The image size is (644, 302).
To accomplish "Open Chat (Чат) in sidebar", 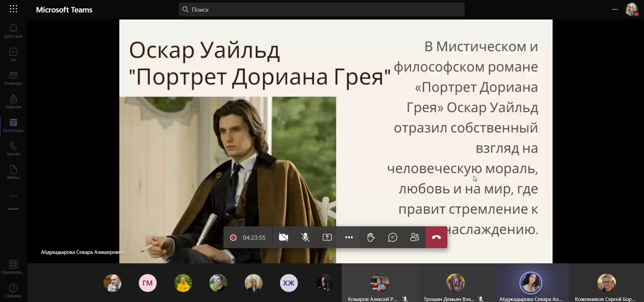I will (x=13, y=55).
